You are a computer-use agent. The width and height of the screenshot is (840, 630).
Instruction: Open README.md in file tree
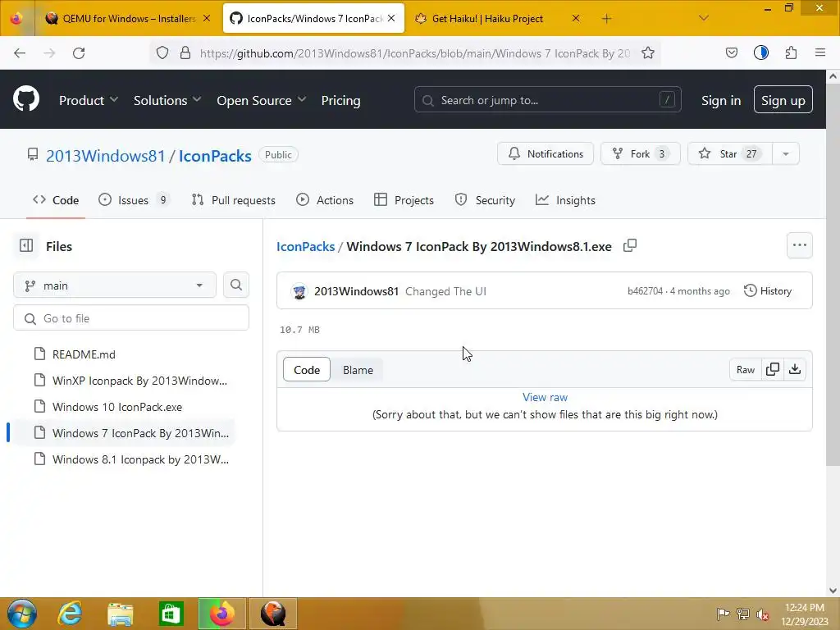84,354
